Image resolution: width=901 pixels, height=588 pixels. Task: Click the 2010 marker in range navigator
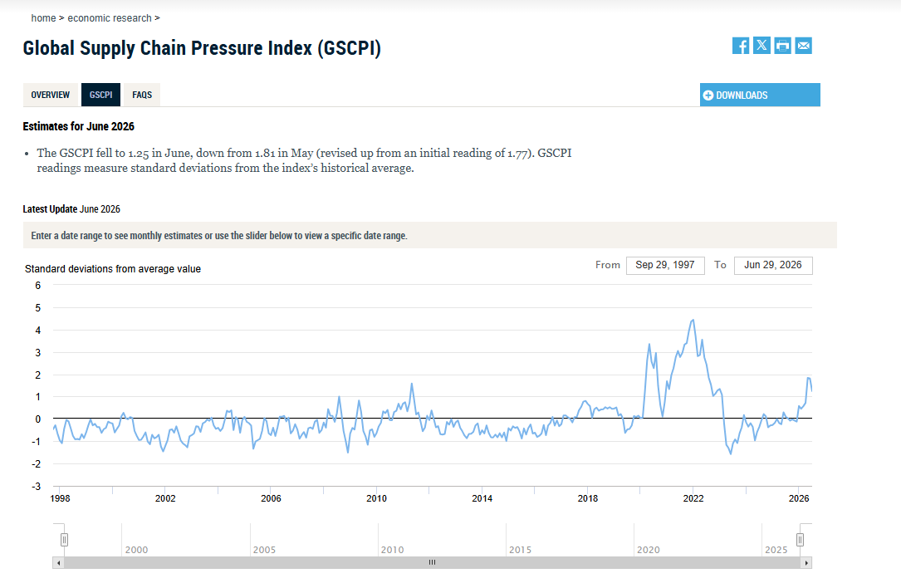point(393,550)
